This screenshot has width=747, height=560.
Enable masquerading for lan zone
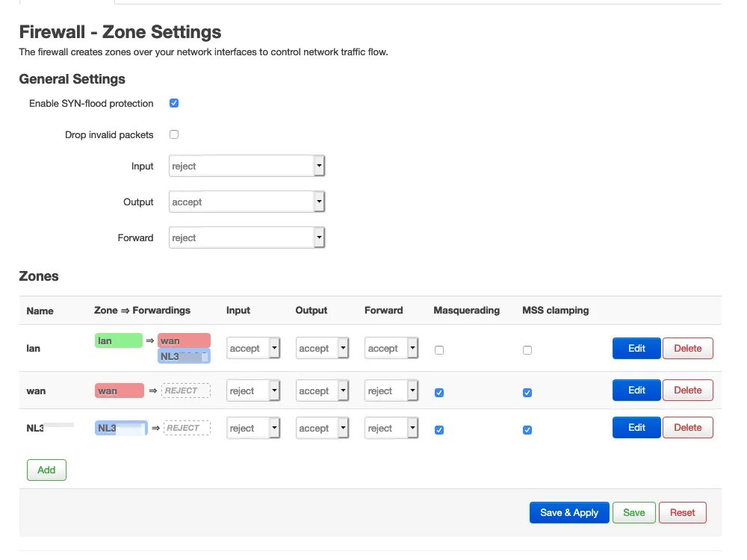[439, 349]
